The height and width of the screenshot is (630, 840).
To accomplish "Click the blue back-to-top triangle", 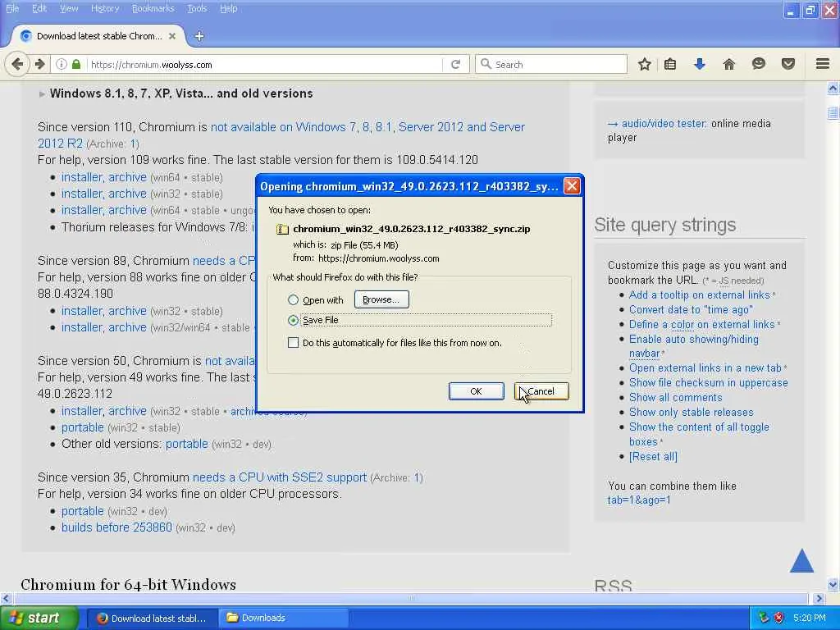I will tap(802, 560).
